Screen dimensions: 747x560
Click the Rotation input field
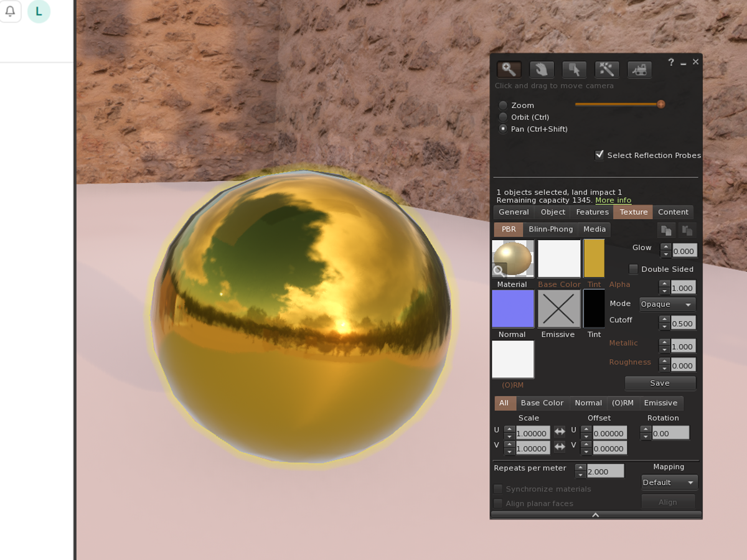[x=670, y=433]
